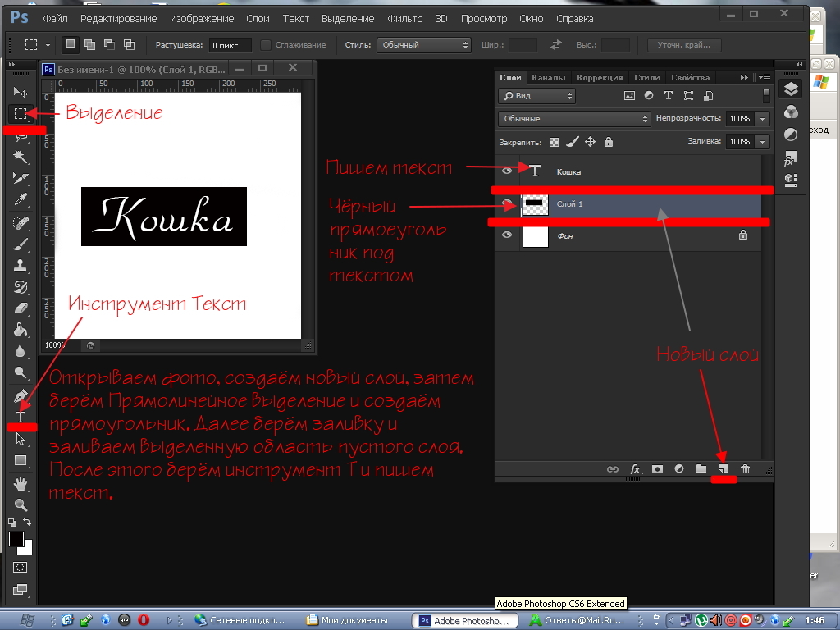Screen dimensions: 840x630
Task: Click the Add layer mask icon
Action: coord(657,469)
